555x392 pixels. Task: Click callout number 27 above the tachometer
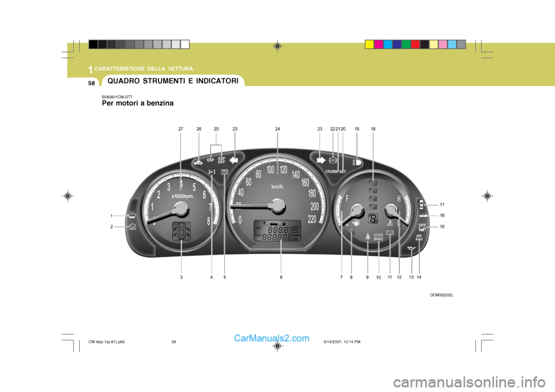point(181,129)
